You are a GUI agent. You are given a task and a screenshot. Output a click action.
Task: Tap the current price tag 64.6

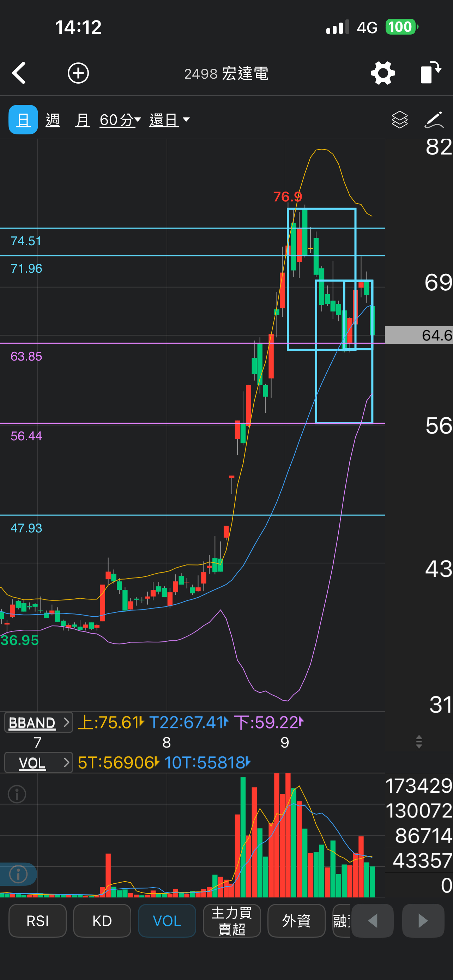[419, 335]
